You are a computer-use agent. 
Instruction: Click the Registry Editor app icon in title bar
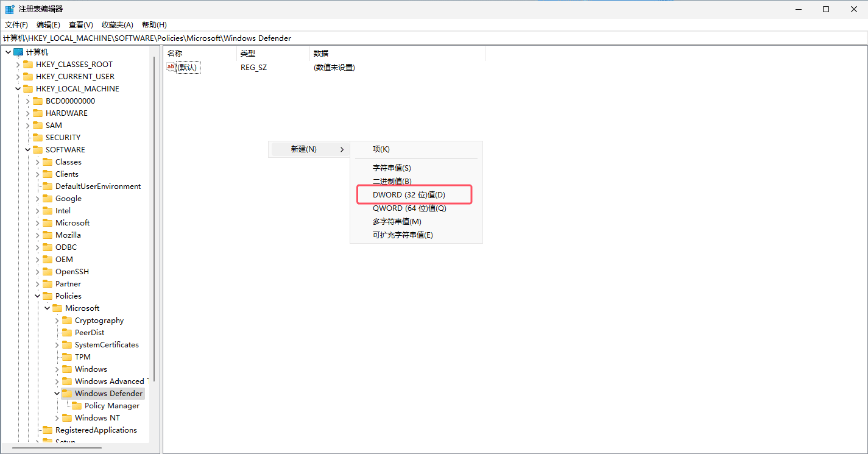[10, 9]
